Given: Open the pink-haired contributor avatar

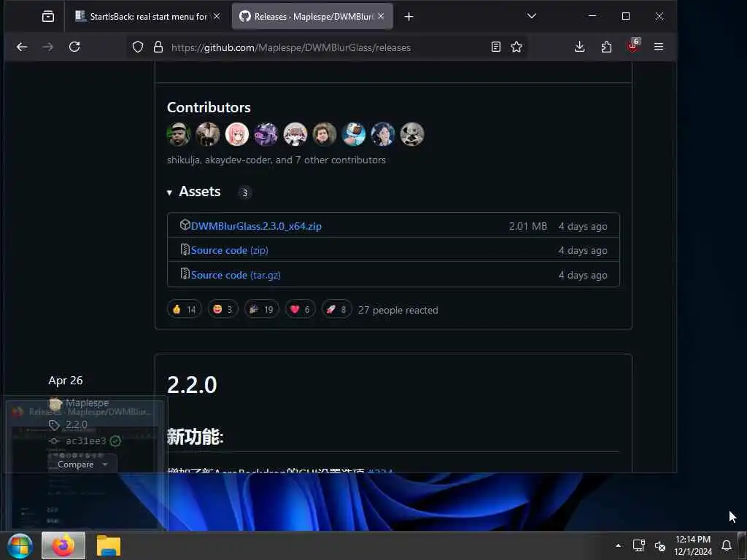Looking at the screenshot, I should [x=237, y=134].
